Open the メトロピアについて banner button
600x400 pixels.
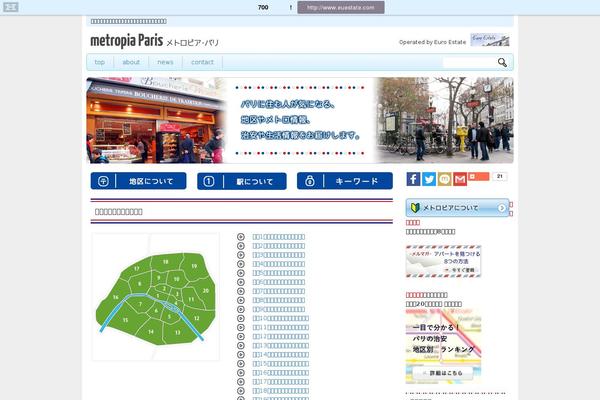[x=457, y=208]
